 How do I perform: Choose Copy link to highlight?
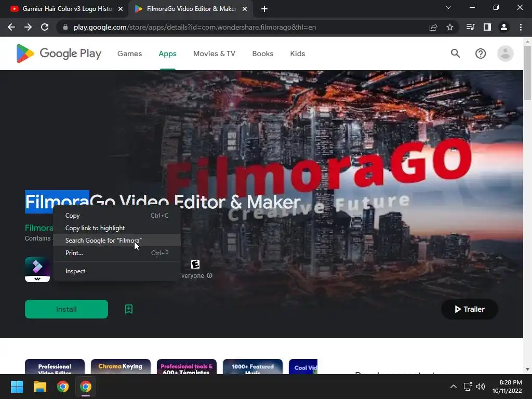pos(117,228)
